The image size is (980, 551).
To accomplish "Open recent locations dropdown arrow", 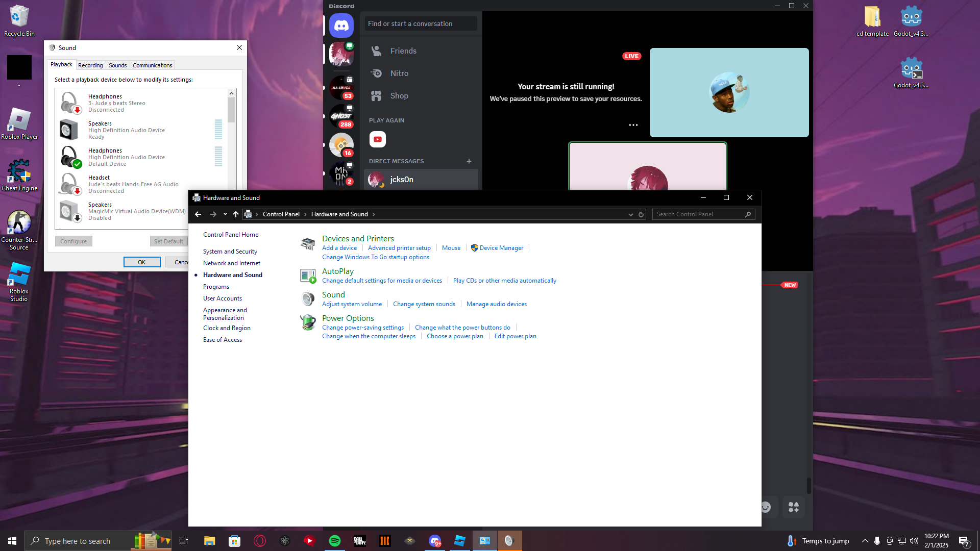I will [x=225, y=214].
